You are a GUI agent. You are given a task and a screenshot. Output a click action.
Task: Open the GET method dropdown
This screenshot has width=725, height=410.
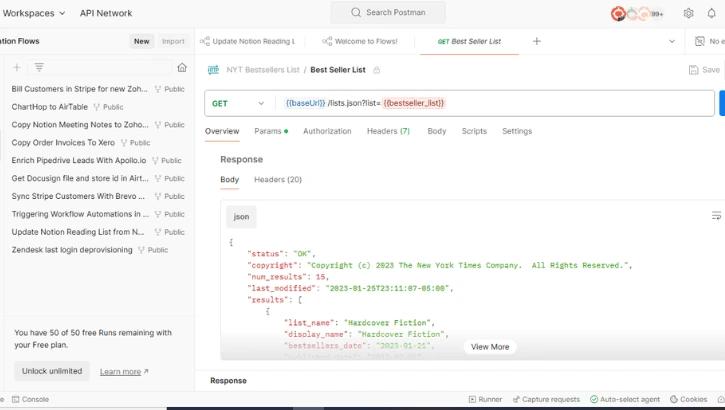click(x=238, y=104)
